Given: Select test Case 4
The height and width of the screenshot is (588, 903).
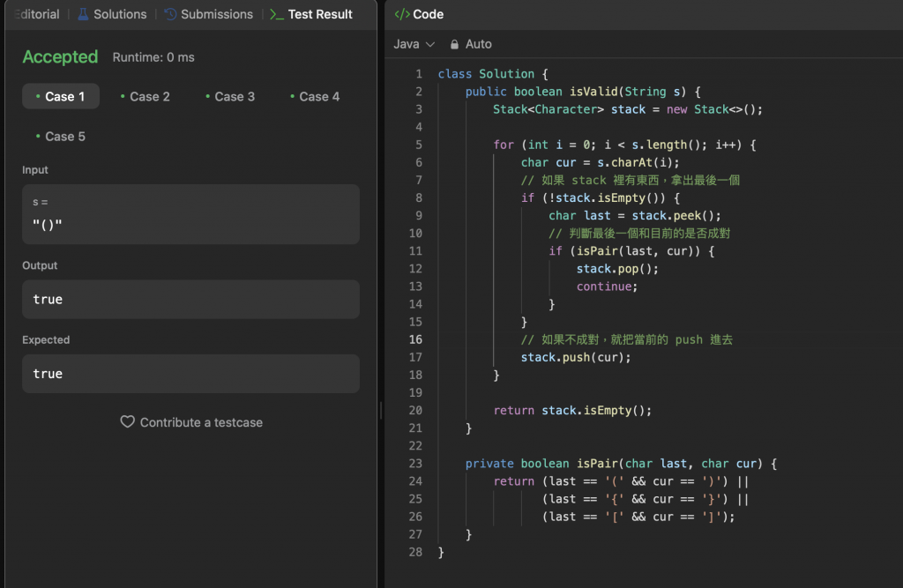Looking at the screenshot, I should [315, 96].
